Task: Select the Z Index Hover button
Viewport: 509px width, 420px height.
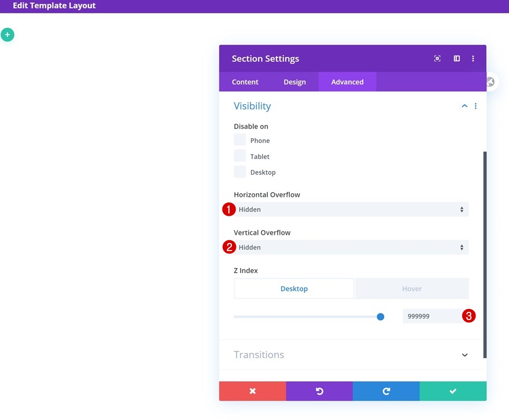Action: pyautogui.click(x=412, y=289)
